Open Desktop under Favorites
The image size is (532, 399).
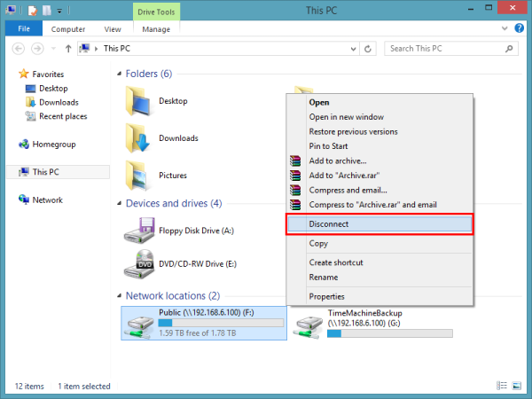[x=47, y=88]
